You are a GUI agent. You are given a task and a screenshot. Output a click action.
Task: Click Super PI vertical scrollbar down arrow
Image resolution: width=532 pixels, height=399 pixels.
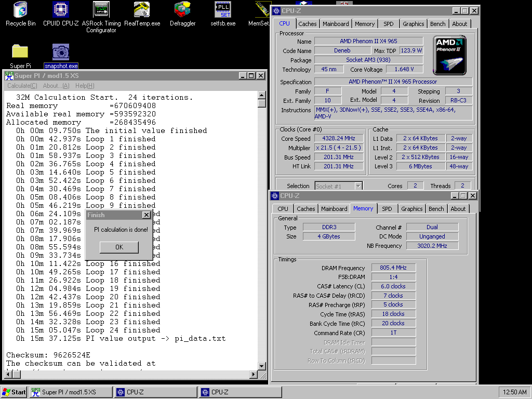[262, 366]
